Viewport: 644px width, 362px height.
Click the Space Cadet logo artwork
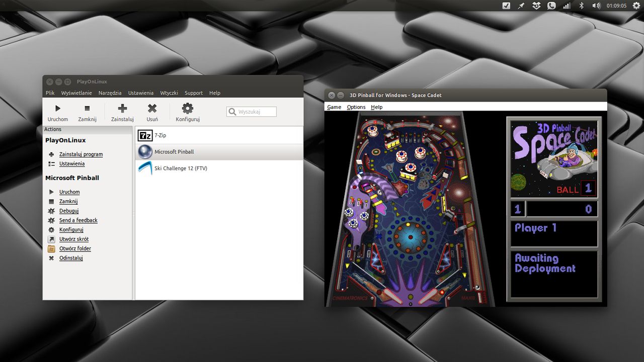(x=554, y=158)
